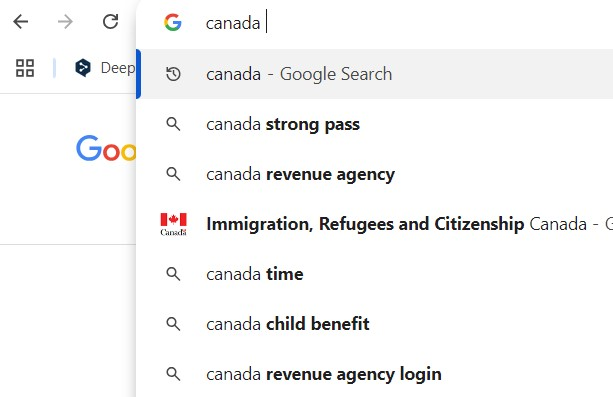Click the Canada flag favicon suggestion icon
Image resolution: width=613 pixels, height=397 pixels.
(174, 224)
